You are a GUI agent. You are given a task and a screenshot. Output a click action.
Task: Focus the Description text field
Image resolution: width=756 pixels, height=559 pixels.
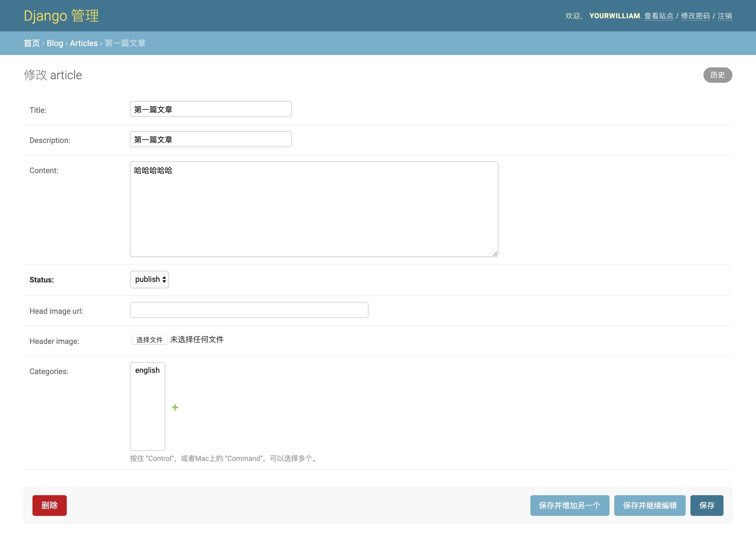pyautogui.click(x=210, y=139)
